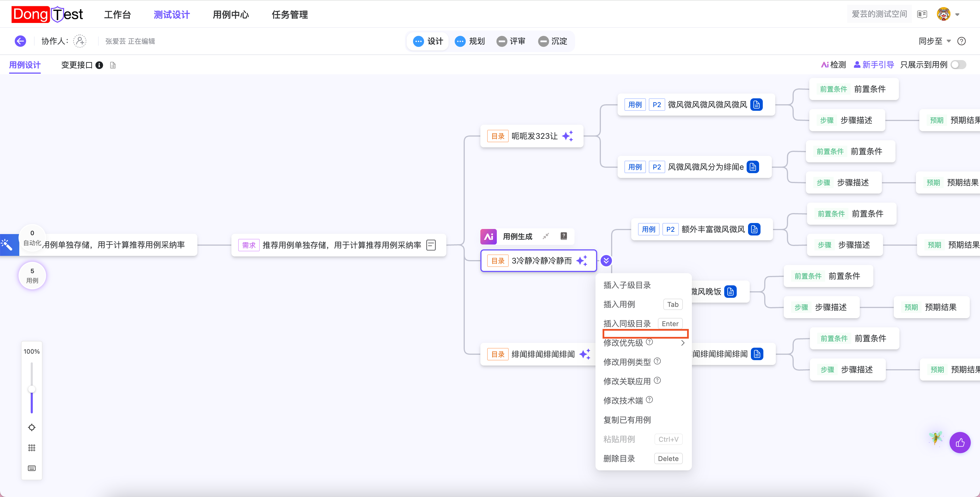Viewport: 980px width, 497px height.
Task: Click the back arrow button
Action: [x=20, y=41]
